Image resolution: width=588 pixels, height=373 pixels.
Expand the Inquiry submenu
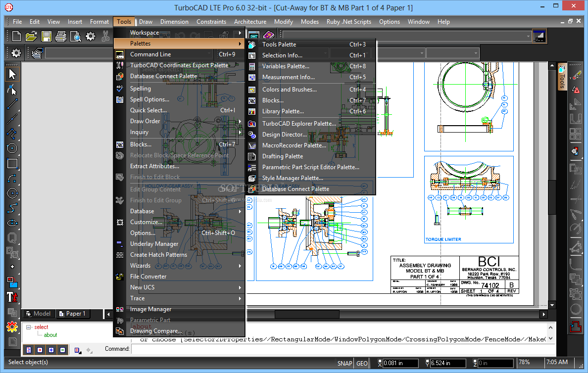pyautogui.click(x=179, y=132)
